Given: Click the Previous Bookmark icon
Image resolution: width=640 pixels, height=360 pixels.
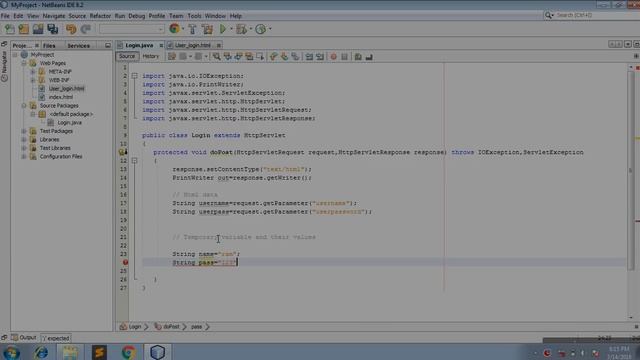Looking at the screenshot, I should tap(273, 57).
